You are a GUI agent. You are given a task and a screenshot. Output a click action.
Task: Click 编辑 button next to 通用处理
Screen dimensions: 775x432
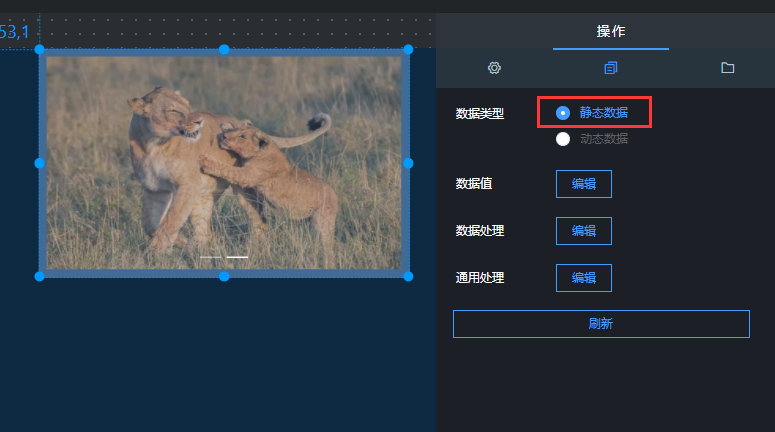click(584, 278)
